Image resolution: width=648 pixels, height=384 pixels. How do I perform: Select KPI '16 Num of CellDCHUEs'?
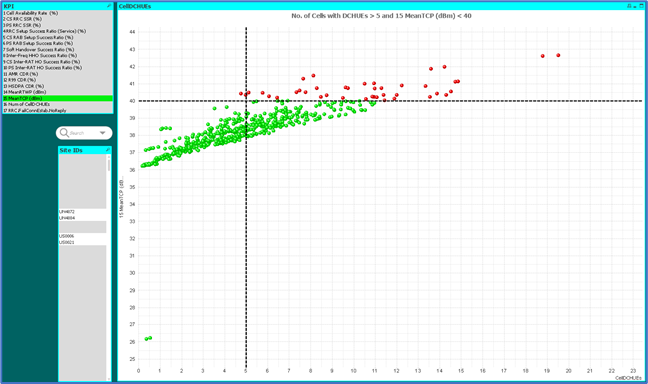(x=57, y=104)
